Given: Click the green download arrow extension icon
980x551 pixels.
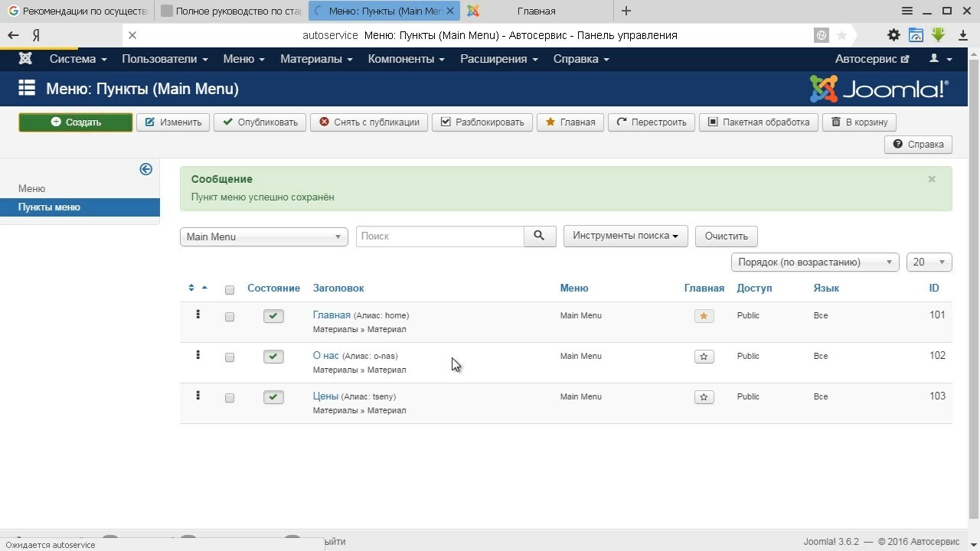Looking at the screenshot, I should (x=939, y=35).
